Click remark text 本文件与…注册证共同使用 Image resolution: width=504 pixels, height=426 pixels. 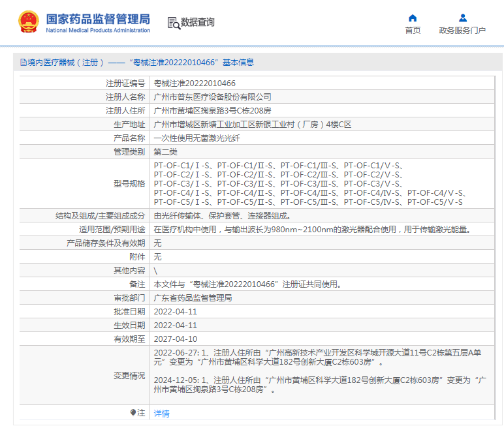pyautogui.click(x=248, y=284)
